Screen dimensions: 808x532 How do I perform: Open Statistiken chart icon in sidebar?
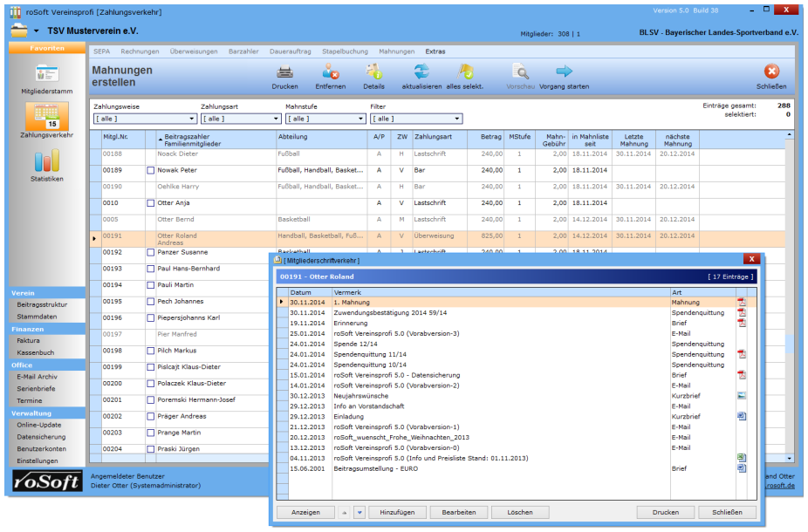pyautogui.click(x=46, y=161)
